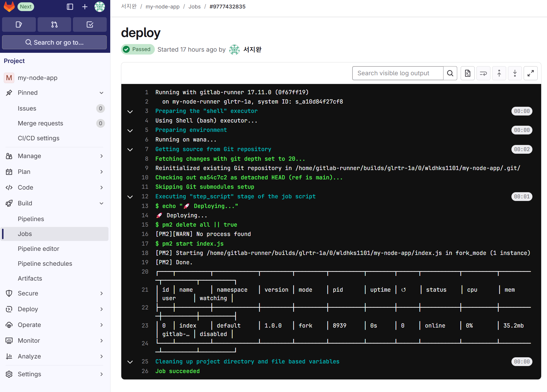Click the 서지완 breadcrumb link
The image size is (547, 392).
click(x=129, y=6)
